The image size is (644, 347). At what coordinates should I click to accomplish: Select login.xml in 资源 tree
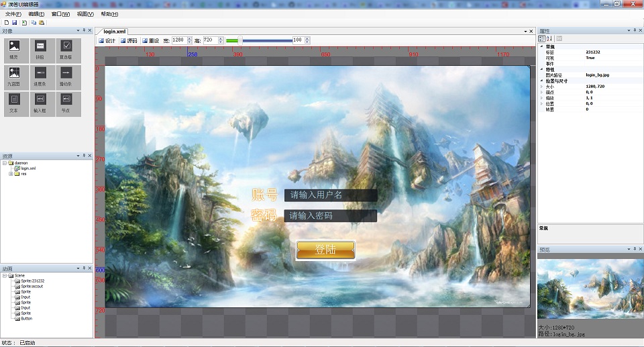tap(28, 168)
